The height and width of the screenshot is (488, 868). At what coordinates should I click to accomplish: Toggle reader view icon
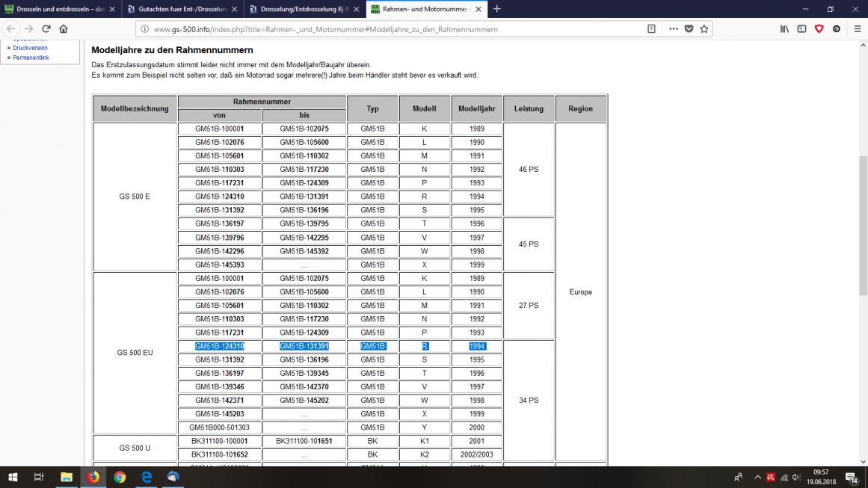coord(651,28)
